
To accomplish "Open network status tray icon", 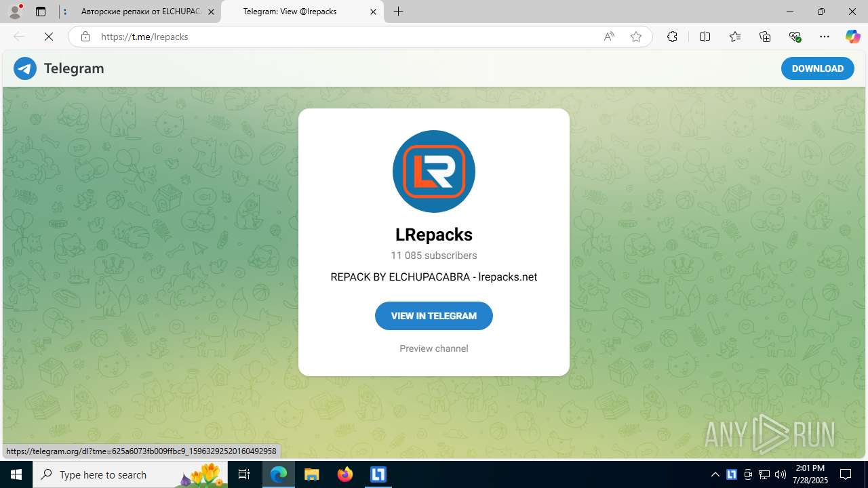I will point(764,474).
